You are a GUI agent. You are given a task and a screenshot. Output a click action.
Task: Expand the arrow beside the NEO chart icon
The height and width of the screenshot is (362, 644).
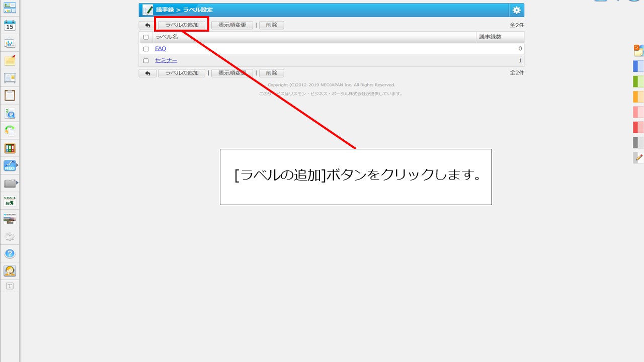point(18,165)
